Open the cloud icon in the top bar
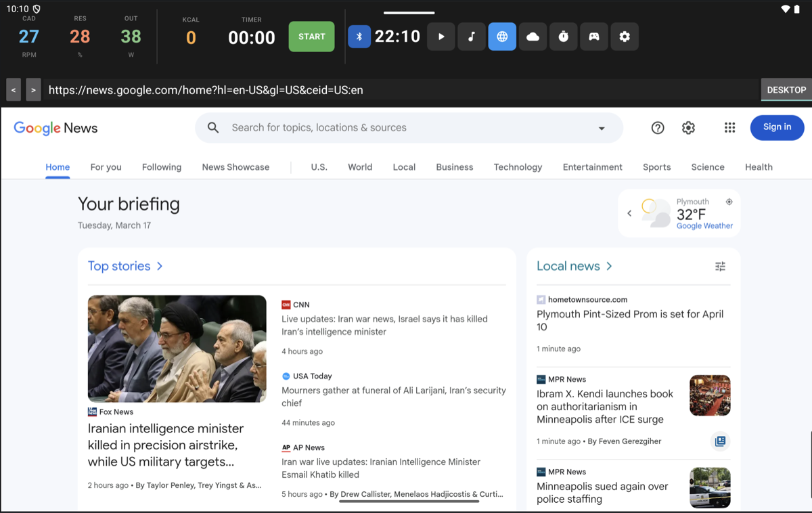This screenshot has height=513, width=812. tap(533, 37)
